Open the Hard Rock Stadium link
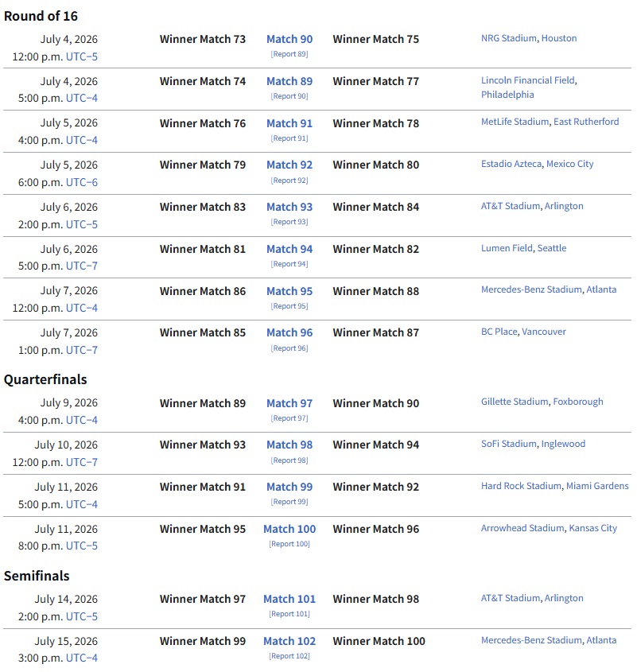This screenshot has height=672, width=637. tap(521, 486)
